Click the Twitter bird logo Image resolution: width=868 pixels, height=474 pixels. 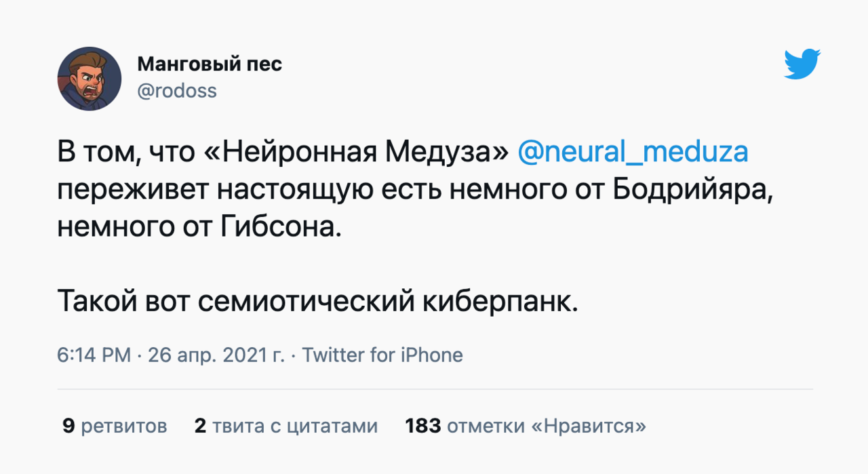coord(802,65)
